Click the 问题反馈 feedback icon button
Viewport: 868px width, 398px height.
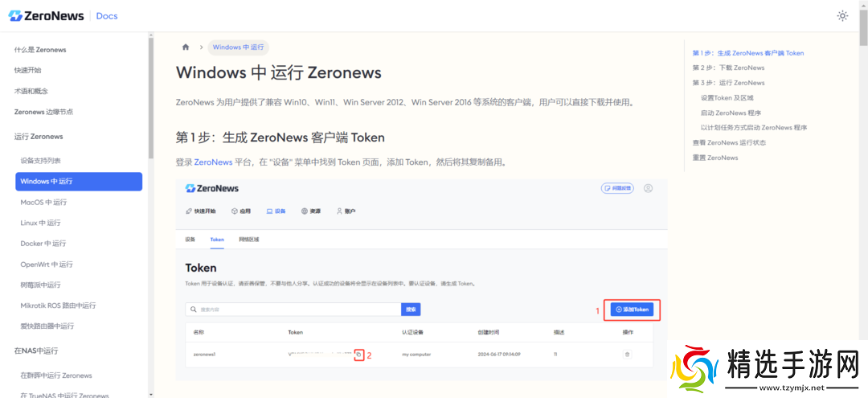pyautogui.click(x=617, y=188)
